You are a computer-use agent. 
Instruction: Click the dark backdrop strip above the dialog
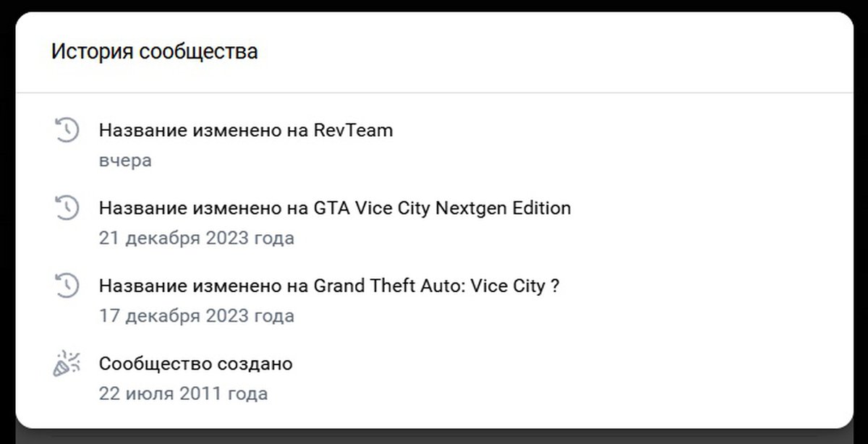pyautogui.click(x=434, y=5)
